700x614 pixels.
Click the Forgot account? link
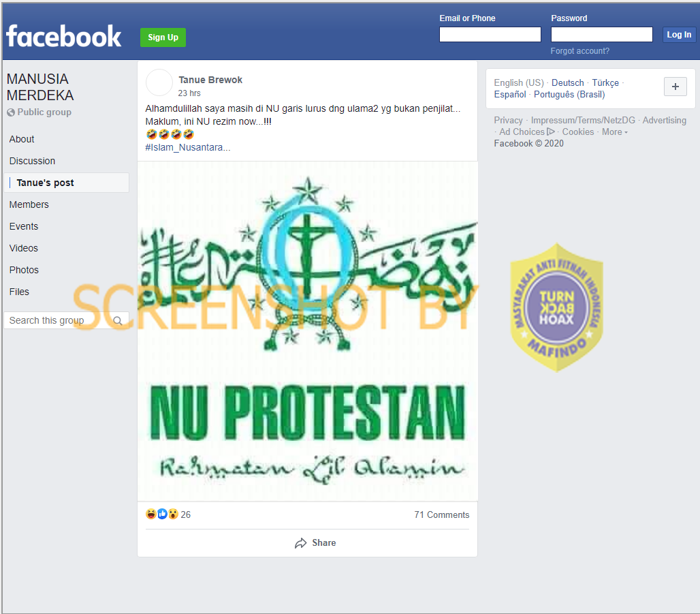(x=579, y=51)
